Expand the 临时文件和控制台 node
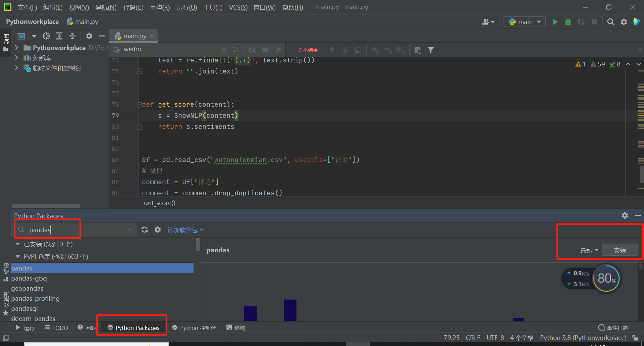 coord(16,68)
